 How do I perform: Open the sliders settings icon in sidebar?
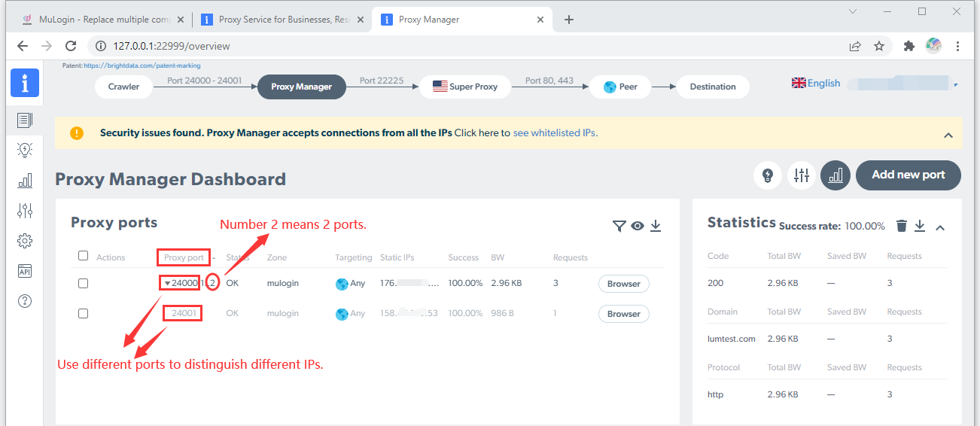[25, 211]
